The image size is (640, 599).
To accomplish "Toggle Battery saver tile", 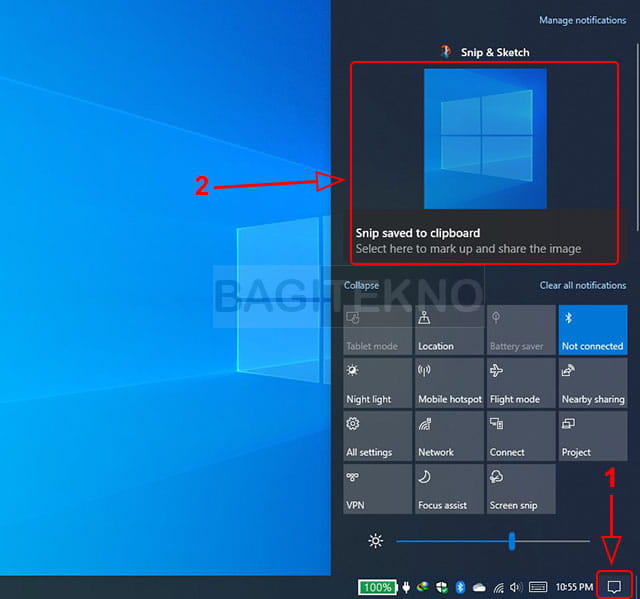I will click(521, 330).
